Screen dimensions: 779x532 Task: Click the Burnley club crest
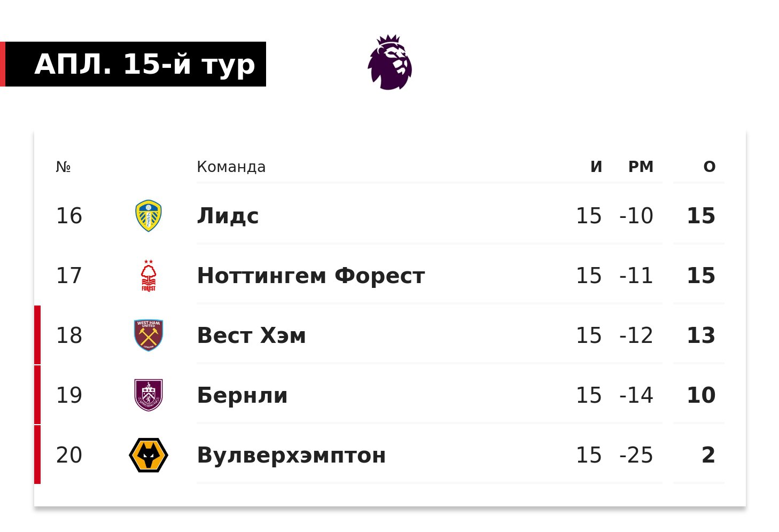tap(149, 395)
